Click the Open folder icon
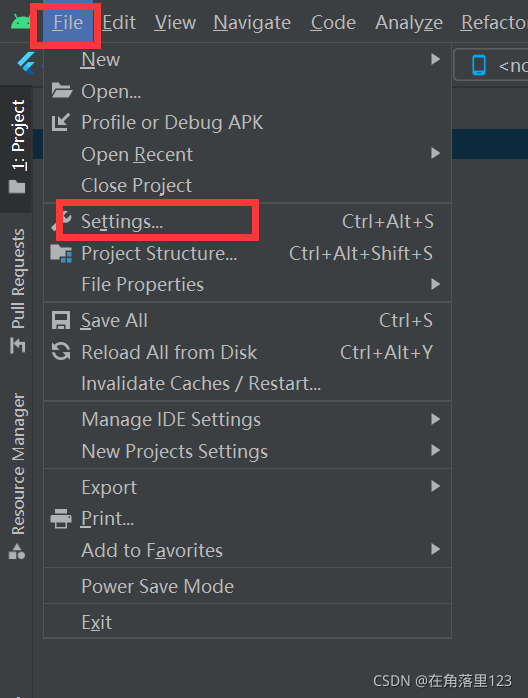The height and width of the screenshot is (698, 528). tap(61, 90)
